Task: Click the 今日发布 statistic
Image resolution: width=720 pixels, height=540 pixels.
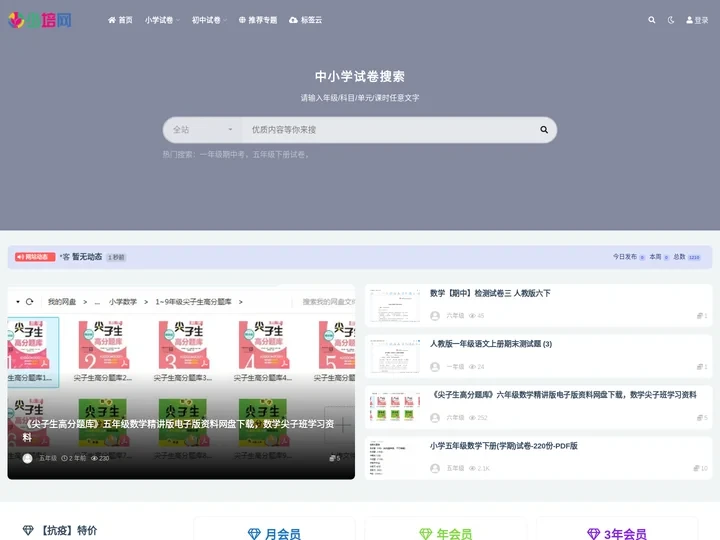Action: pos(629,257)
